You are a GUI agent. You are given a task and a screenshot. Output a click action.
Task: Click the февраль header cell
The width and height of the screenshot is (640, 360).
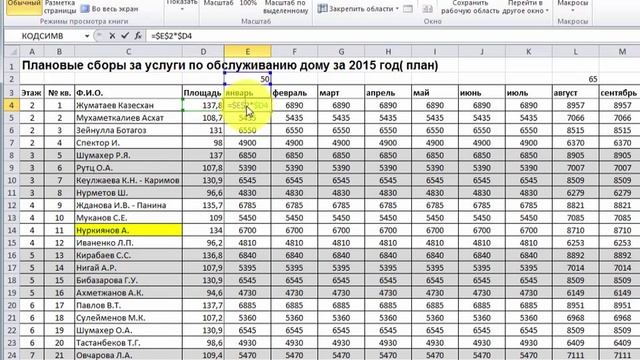(294, 93)
